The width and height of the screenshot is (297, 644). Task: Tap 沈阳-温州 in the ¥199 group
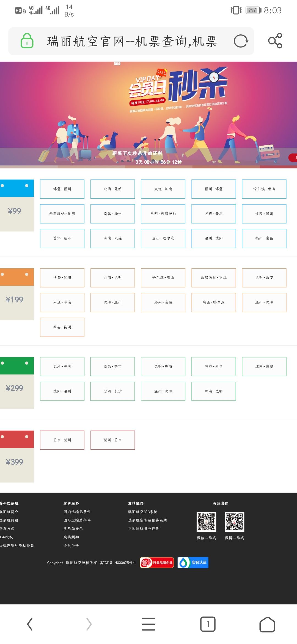(113, 302)
